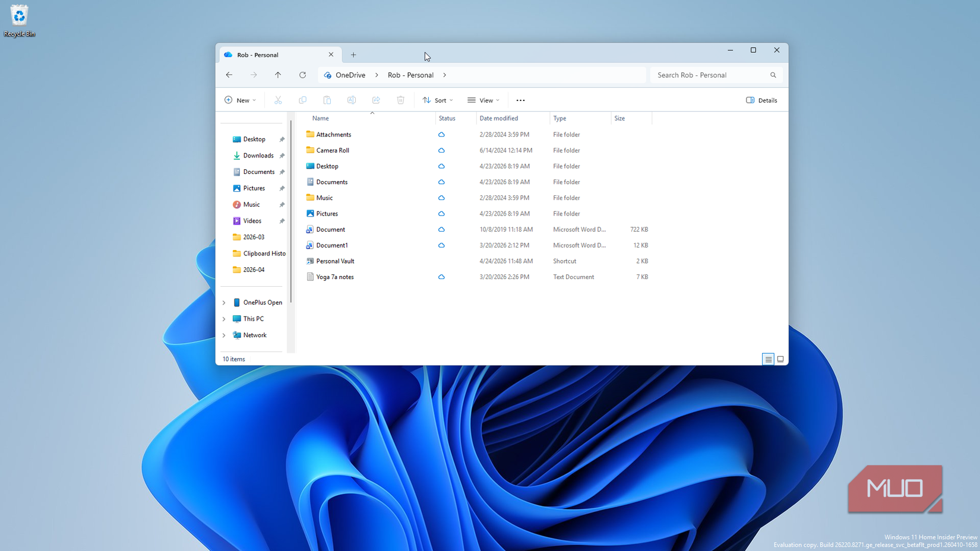This screenshot has height=551, width=980.
Task: Open the New item dropdown
Action: pos(240,100)
